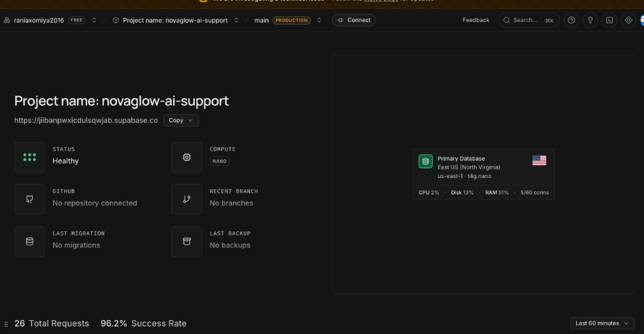Click the 26 Total Requests stat
The height and width of the screenshot is (334, 644).
pos(52,323)
